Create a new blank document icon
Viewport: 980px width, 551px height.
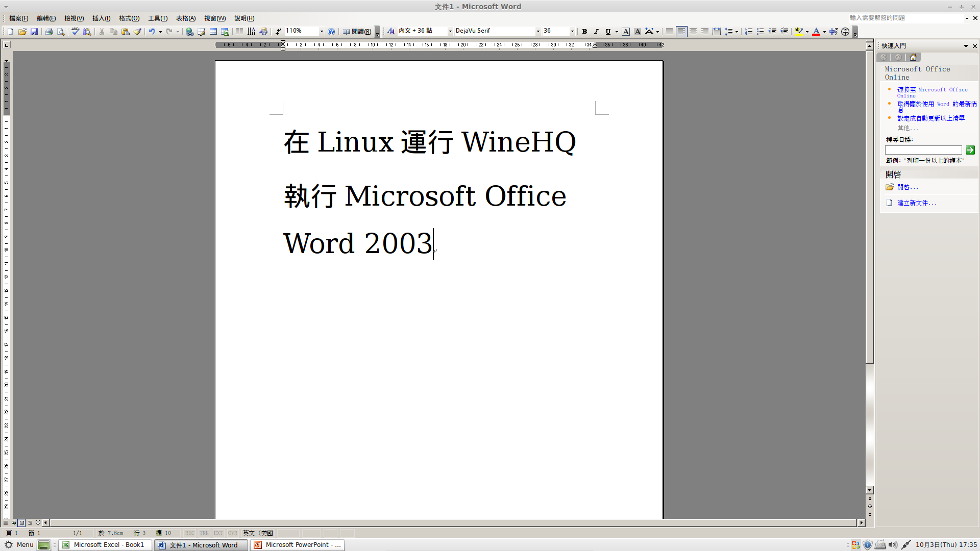click(x=10, y=32)
